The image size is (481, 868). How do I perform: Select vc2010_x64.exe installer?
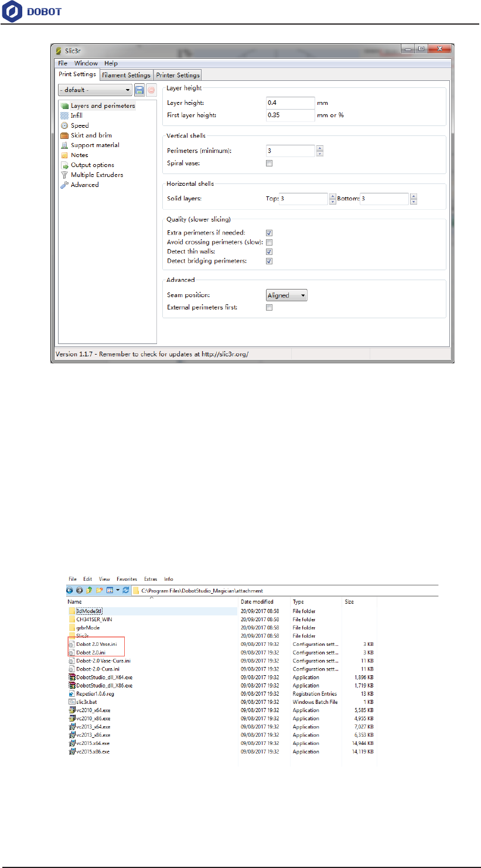(89, 710)
